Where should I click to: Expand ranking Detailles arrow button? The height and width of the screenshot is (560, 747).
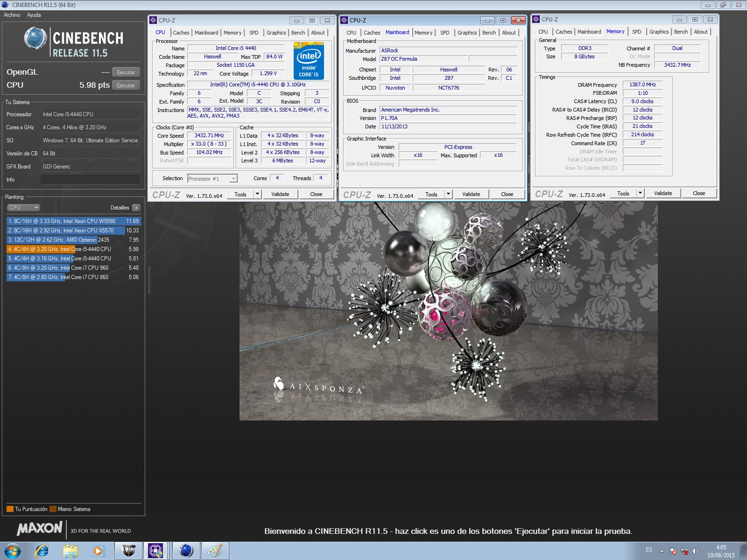(x=136, y=208)
